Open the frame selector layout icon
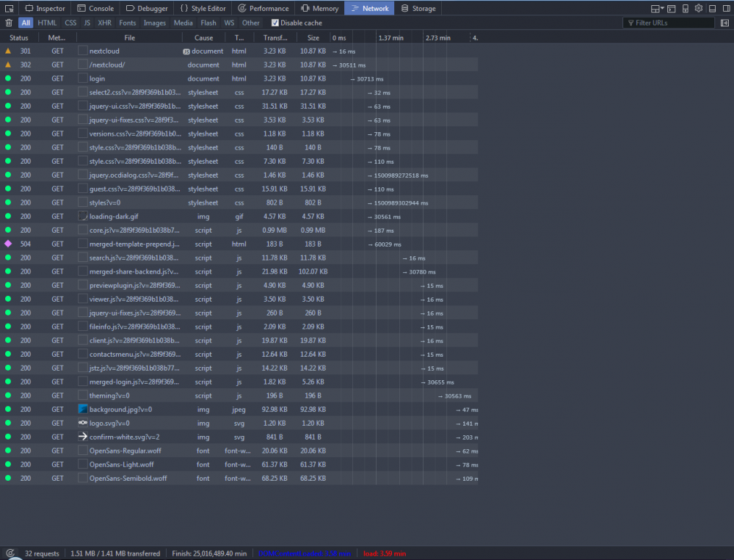 coord(657,8)
